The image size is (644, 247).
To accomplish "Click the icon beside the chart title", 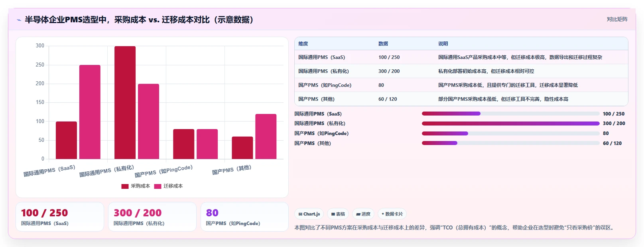I will 19,20.
